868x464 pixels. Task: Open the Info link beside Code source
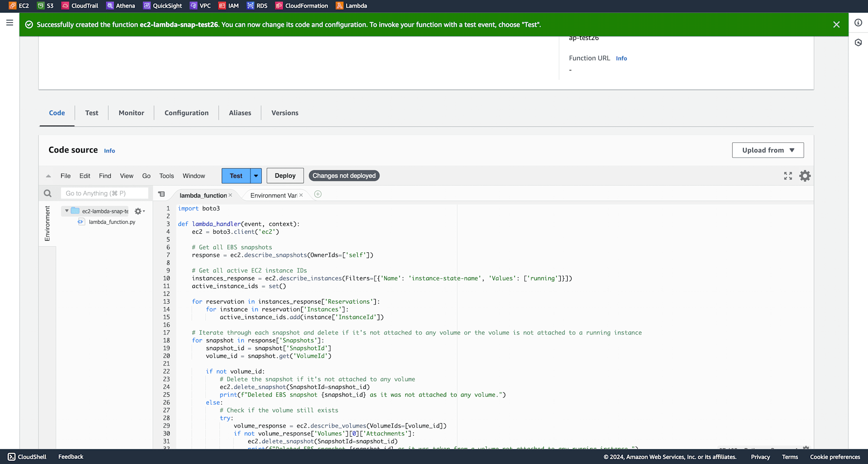pos(109,151)
